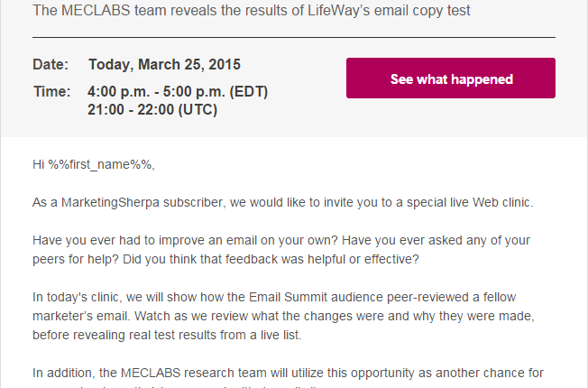This screenshot has height=388, width=588.
Task: Click the "Date:" label
Action: [51, 65]
